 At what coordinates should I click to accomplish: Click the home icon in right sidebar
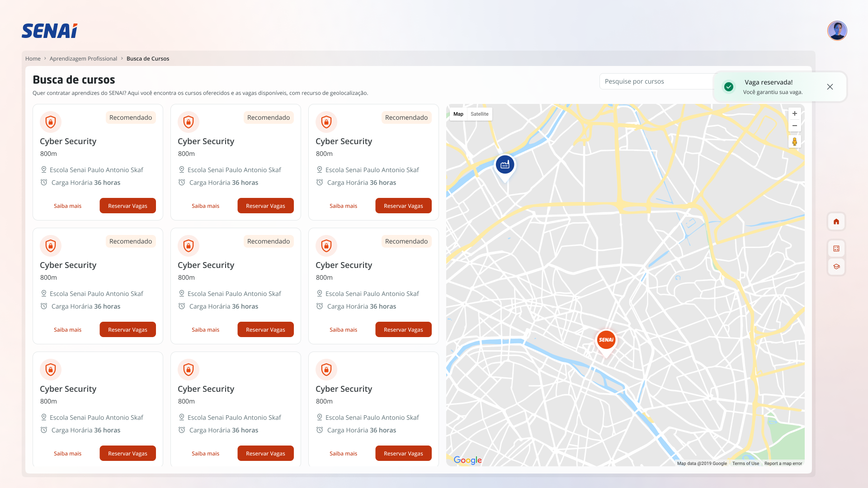tap(836, 221)
